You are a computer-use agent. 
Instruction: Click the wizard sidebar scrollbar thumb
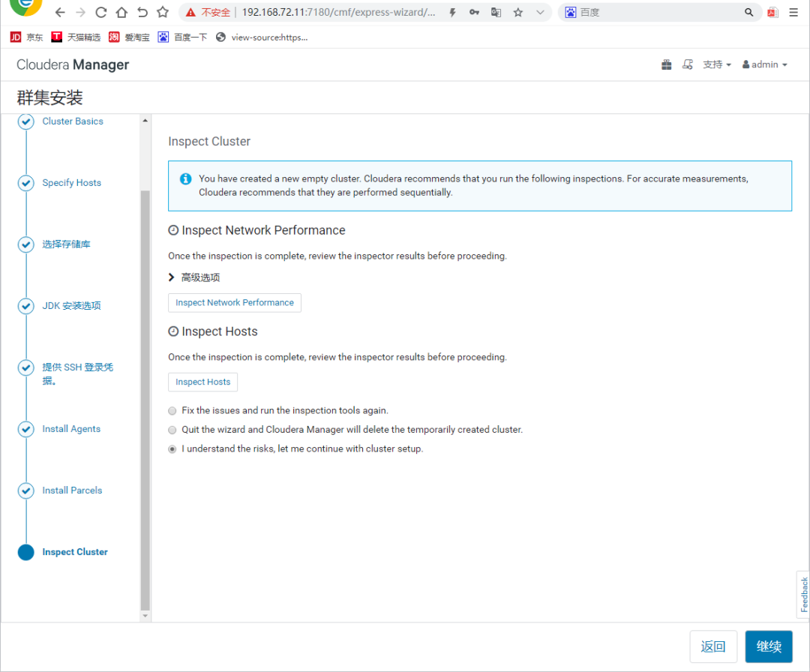pos(145,400)
